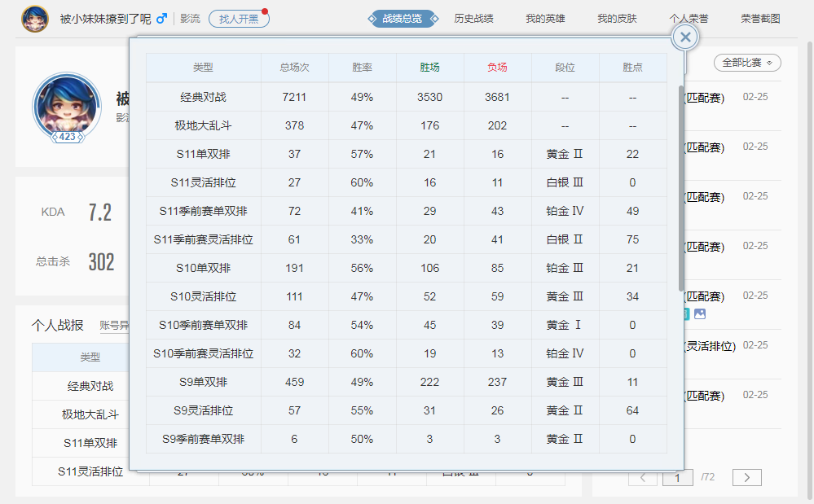
Task: Select the S11单双排 row in popup
Action: pos(407,154)
